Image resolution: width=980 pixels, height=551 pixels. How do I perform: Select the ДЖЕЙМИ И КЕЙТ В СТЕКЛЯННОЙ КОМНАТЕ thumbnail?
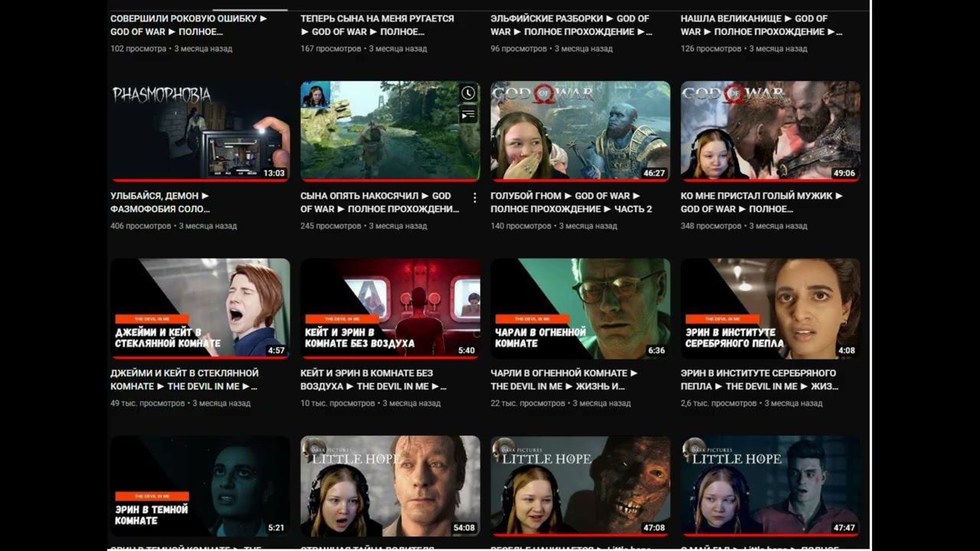pyautogui.click(x=201, y=309)
